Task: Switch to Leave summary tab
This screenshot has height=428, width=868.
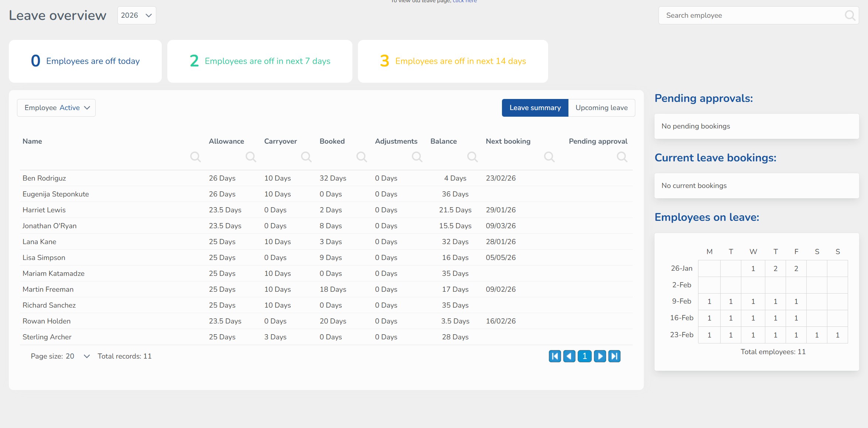Action: (x=535, y=108)
